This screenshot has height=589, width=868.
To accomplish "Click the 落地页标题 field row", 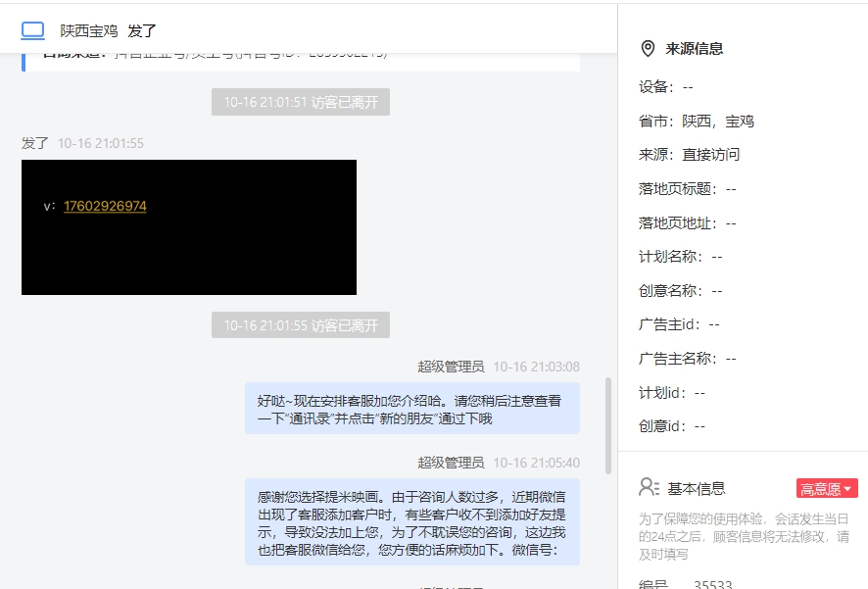I will [688, 189].
